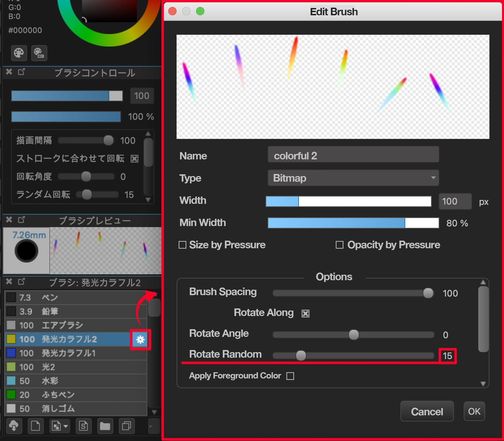Toggle the Rotate Along checkbox
Image resolution: width=504 pixels, height=441 pixels.
tap(305, 313)
